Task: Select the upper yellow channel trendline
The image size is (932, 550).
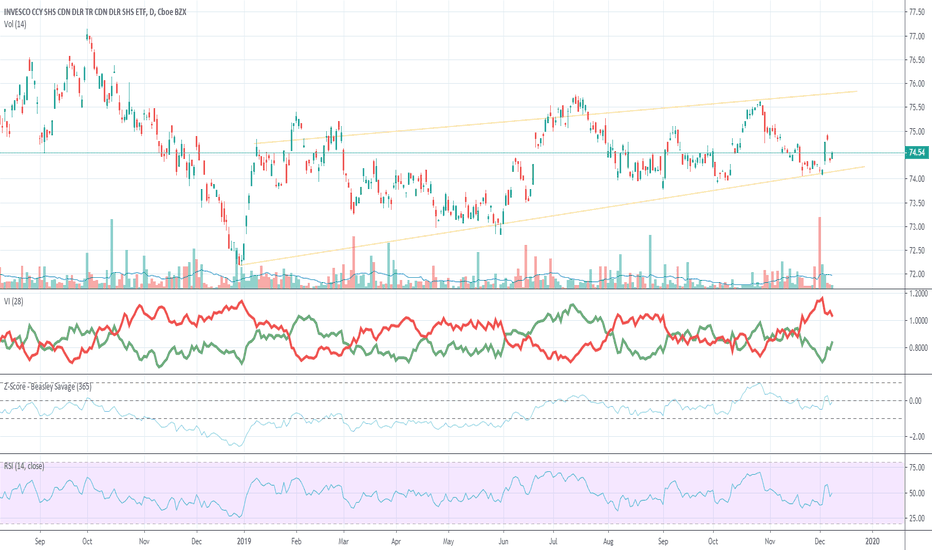Action: [556, 117]
